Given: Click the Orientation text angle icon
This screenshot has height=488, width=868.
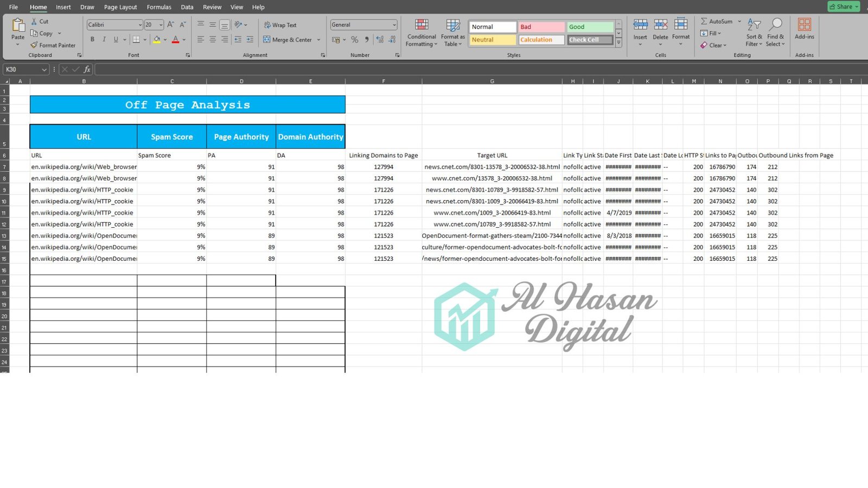Looking at the screenshot, I should pos(238,24).
